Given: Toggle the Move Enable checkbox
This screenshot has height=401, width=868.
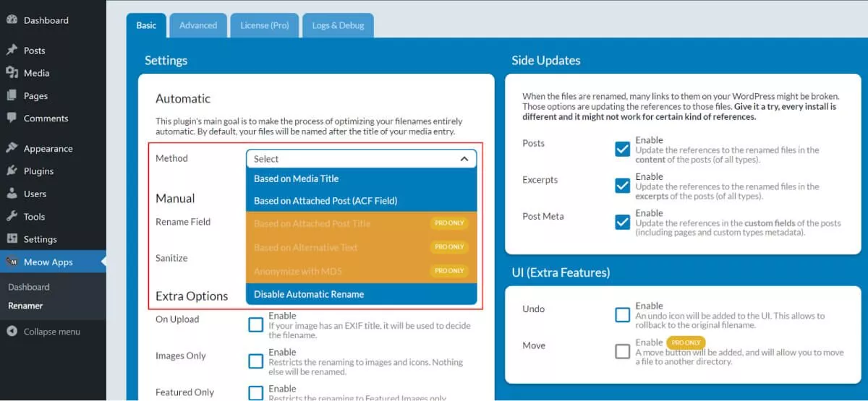Looking at the screenshot, I should pos(622,352).
